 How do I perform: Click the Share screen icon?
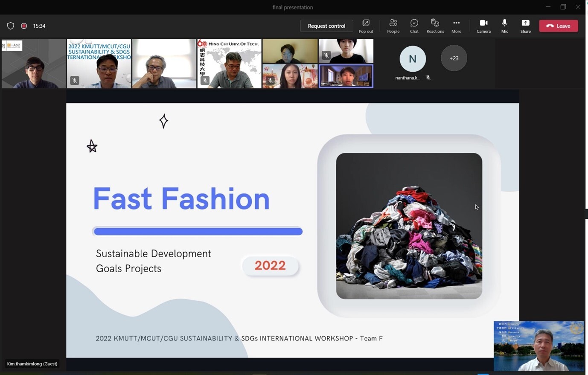(525, 26)
